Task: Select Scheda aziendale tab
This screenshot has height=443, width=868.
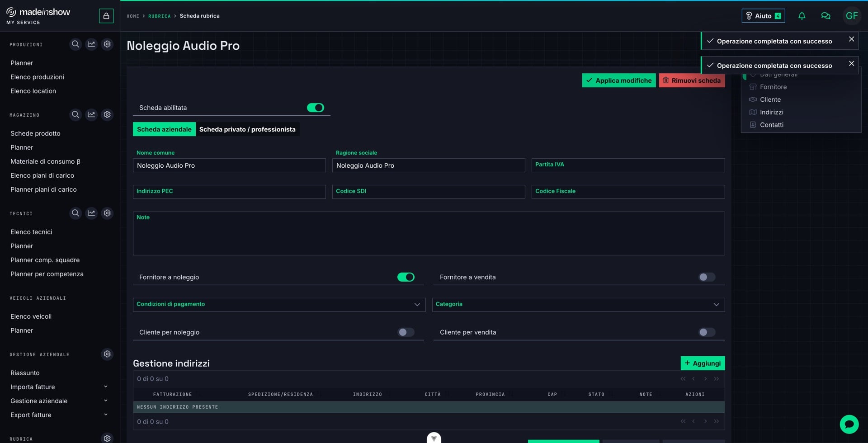Action: [x=164, y=129]
